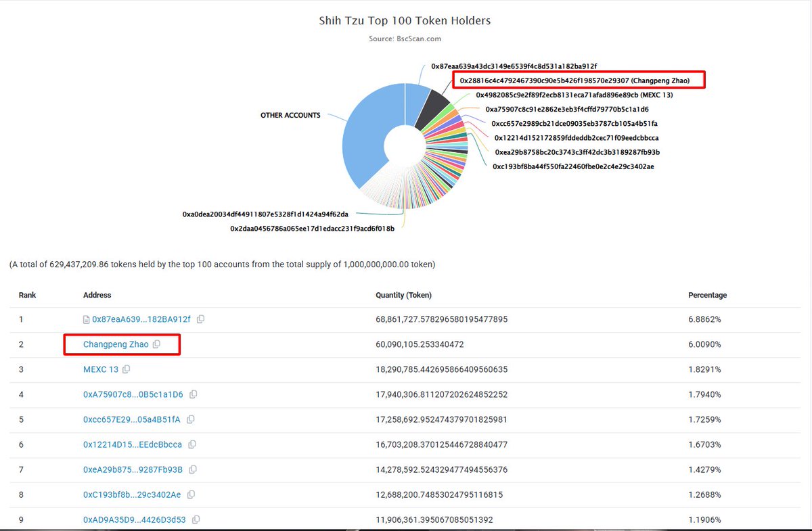Select quantity 17,258,692.952474379701825981
Image resolution: width=812 pixels, height=531 pixels.
point(441,419)
